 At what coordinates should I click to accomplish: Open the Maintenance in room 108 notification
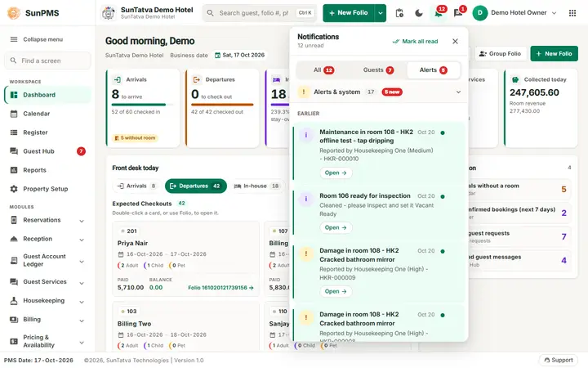pyautogui.click(x=336, y=173)
